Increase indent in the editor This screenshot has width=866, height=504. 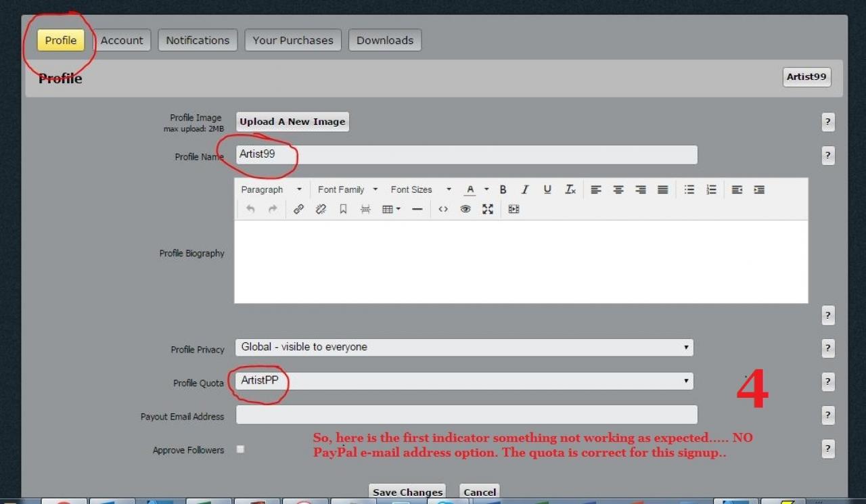[759, 190]
